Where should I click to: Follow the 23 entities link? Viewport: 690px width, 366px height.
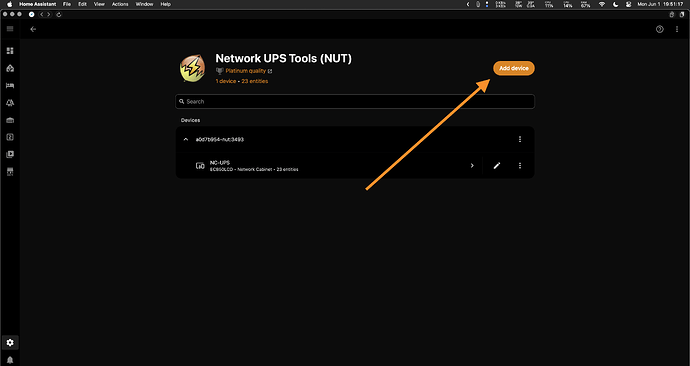pos(255,81)
